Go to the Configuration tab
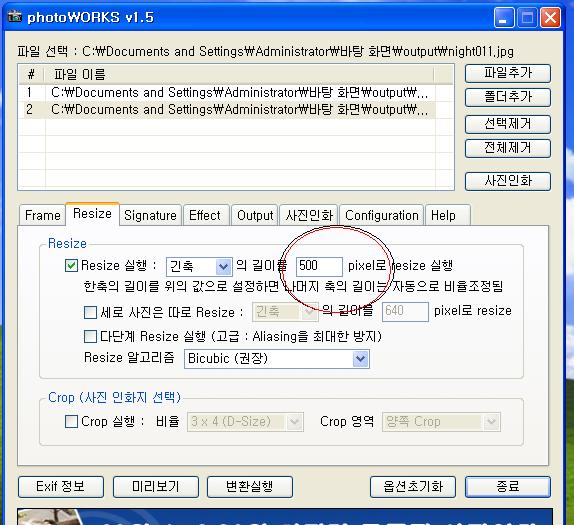The width and height of the screenshot is (574, 525). pyautogui.click(x=381, y=215)
